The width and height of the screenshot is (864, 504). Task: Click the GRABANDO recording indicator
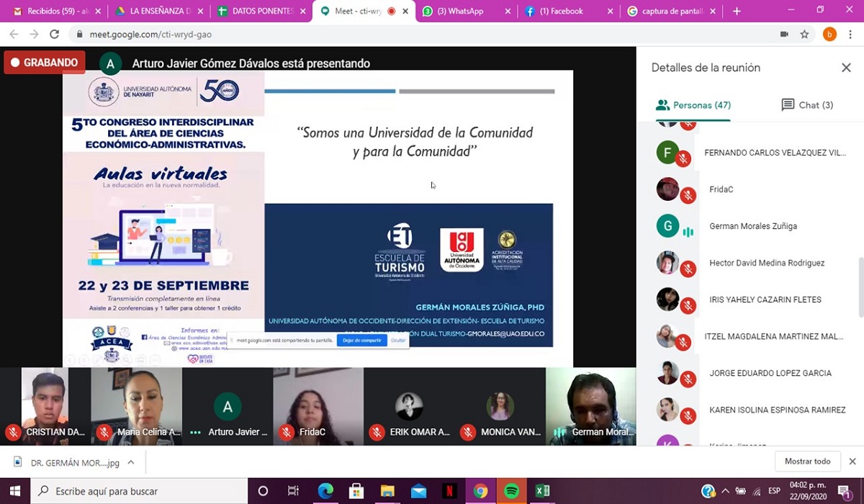[45, 63]
